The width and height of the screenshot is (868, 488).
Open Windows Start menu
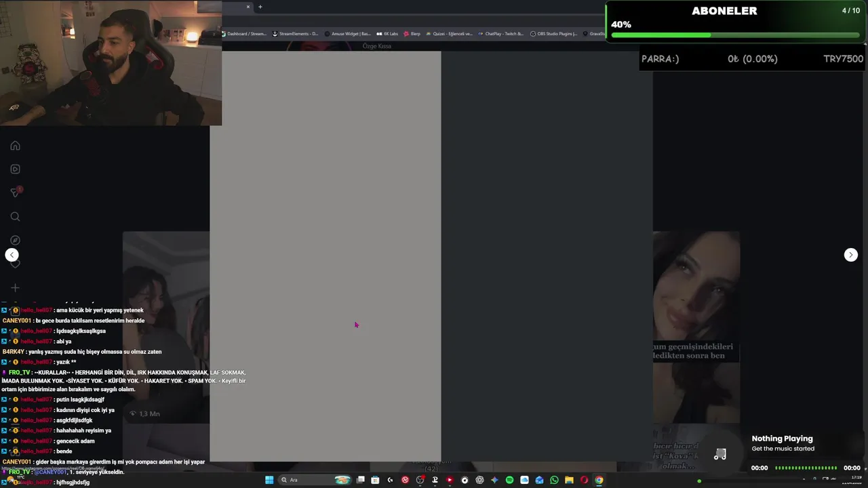coord(269,480)
